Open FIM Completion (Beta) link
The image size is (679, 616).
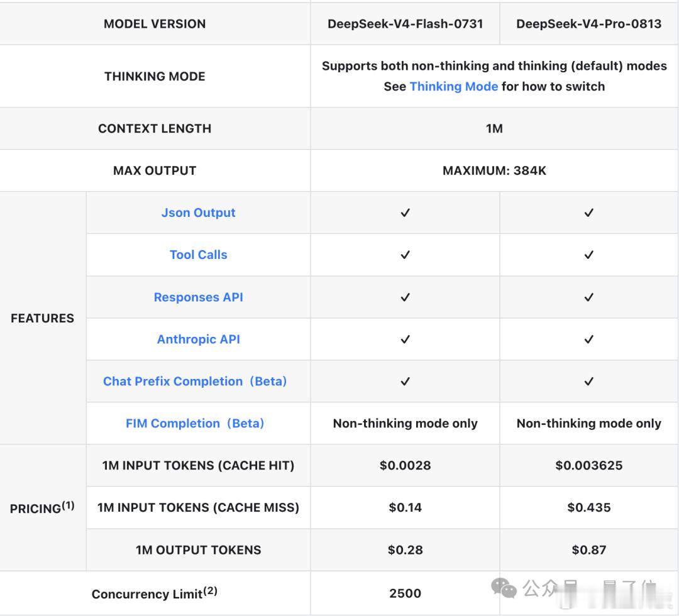(195, 423)
